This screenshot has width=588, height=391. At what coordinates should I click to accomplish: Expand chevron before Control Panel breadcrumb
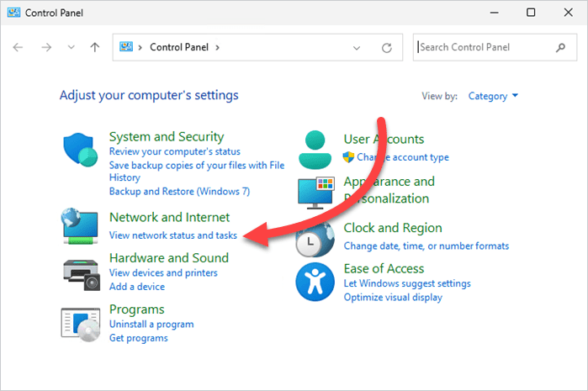click(x=140, y=48)
